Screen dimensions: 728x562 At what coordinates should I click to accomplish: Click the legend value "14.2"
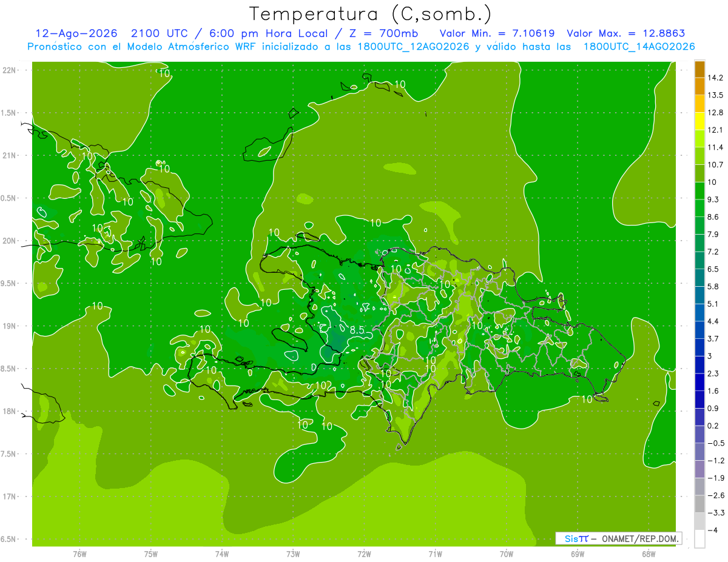pyautogui.click(x=716, y=78)
